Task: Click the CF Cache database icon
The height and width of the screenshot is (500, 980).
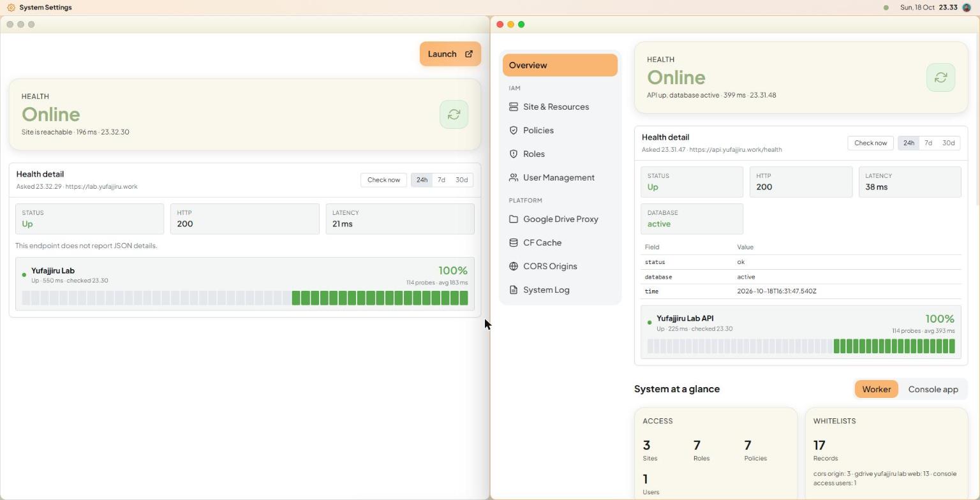Action: coord(514,242)
